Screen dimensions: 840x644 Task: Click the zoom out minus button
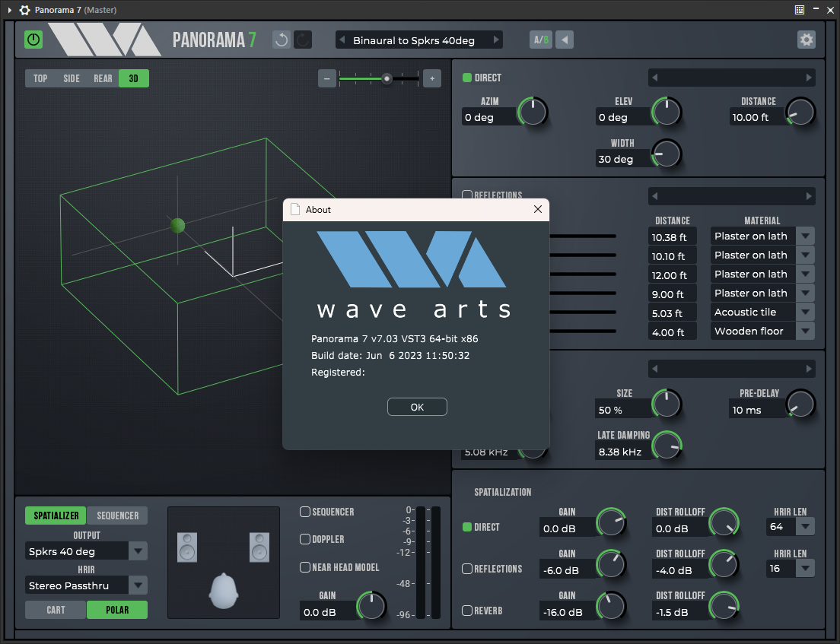point(327,78)
